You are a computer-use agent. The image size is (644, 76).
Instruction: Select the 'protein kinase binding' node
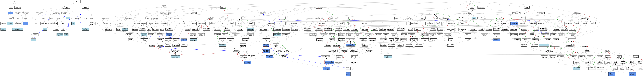(x=3, y=29)
